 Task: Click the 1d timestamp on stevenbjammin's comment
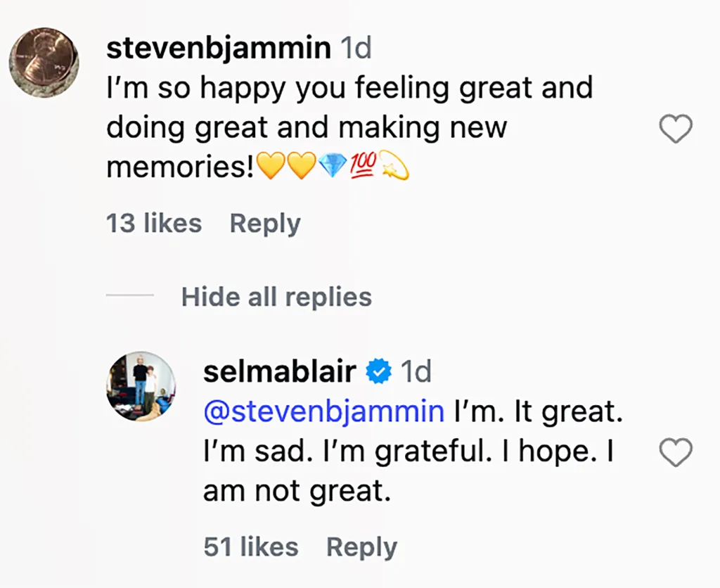pos(356,49)
